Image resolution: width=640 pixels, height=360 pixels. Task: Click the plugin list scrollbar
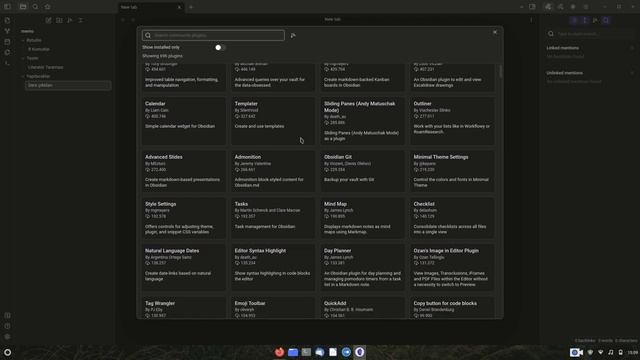pos(500,71)
